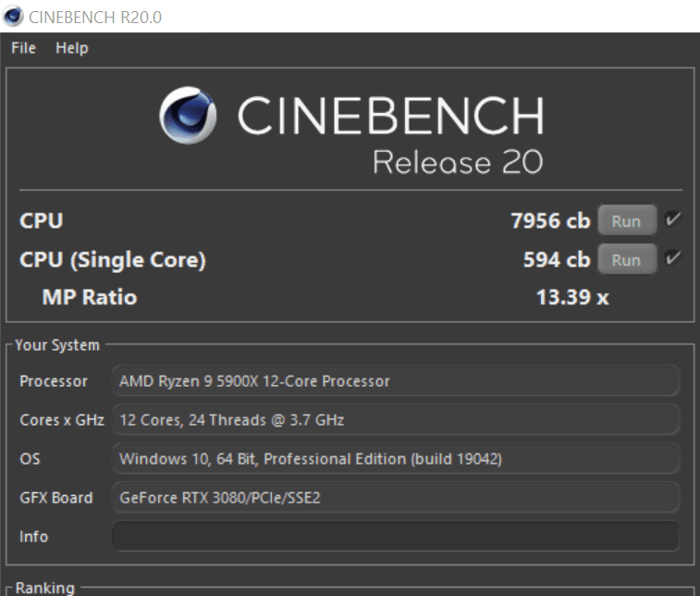Open the Help menu
The height and width of the screenshot is (596, 700).
click(72, 48)
